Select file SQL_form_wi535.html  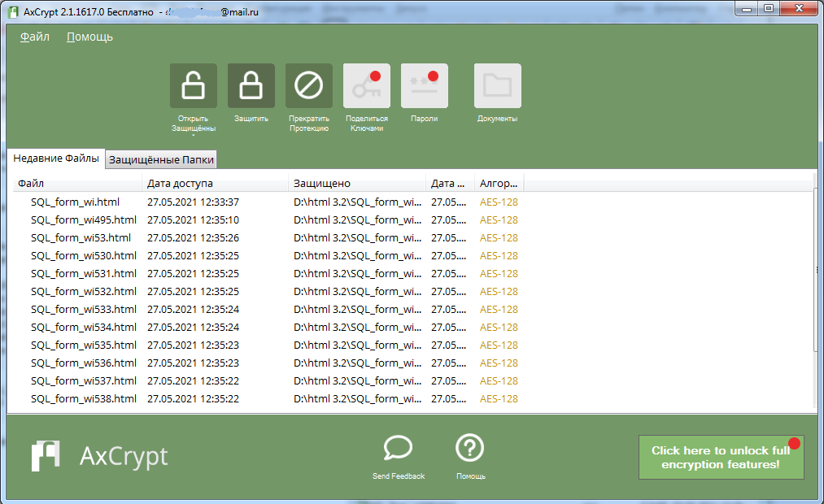[x=84, y=345]
